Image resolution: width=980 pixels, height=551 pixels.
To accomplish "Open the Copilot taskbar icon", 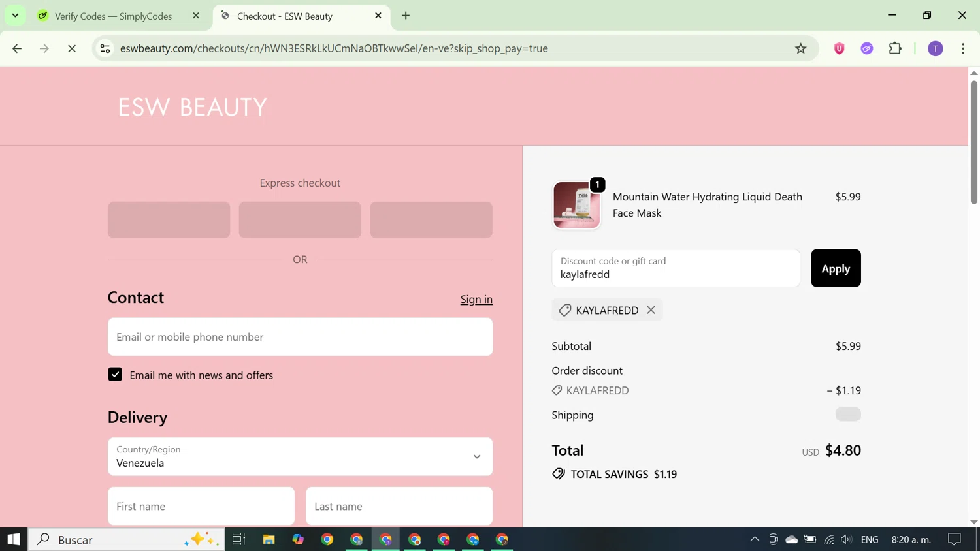I will [298, 539].
